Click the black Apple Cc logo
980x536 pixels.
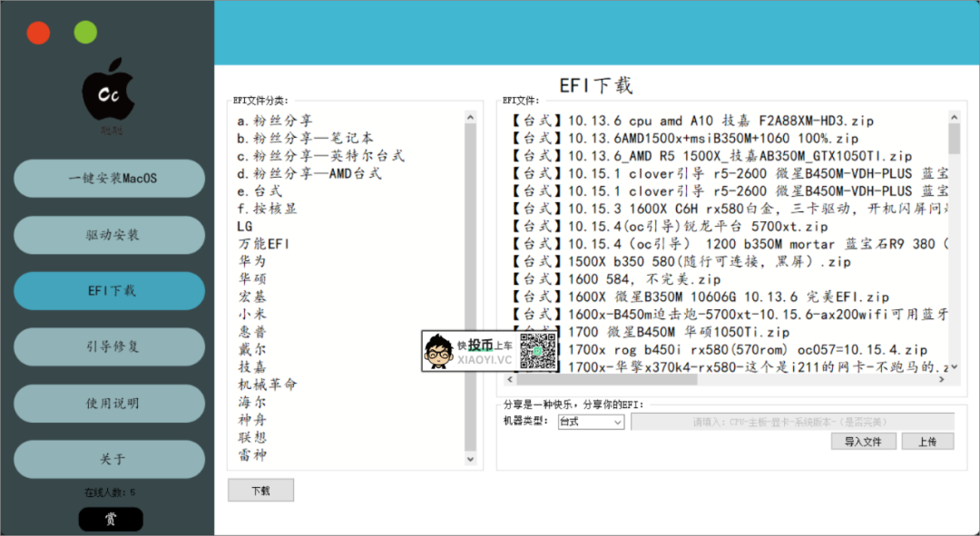[109, 90]
